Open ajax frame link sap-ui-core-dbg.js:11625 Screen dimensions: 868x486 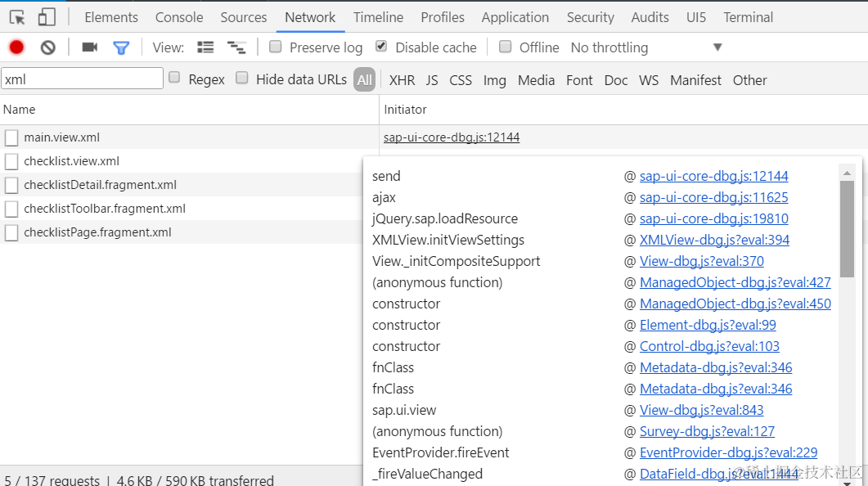[x=713, y=197]
